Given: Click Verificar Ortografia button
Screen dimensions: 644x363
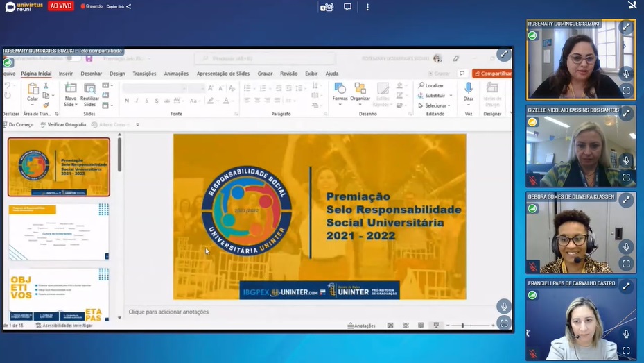Looking at the screenshot, I should [63, 124].
